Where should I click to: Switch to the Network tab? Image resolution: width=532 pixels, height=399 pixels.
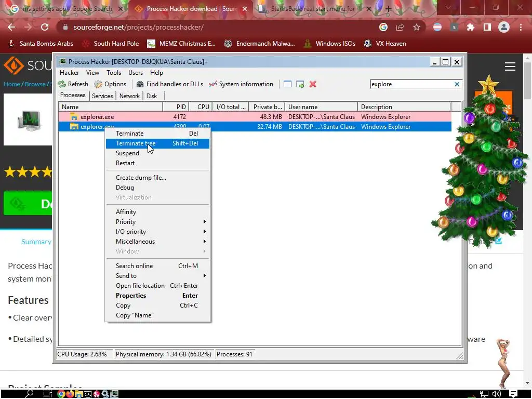pyautogui.click(x=129, y=96)
